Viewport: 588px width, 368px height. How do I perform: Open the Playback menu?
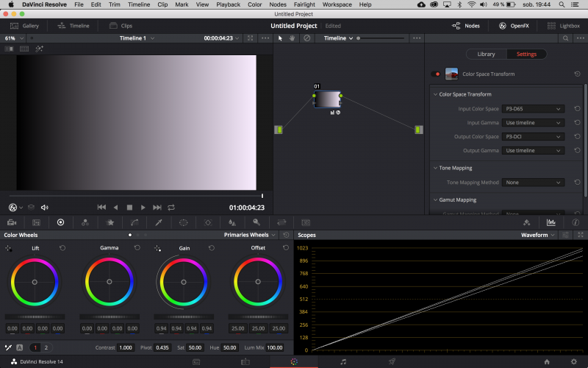pos(228,4)
